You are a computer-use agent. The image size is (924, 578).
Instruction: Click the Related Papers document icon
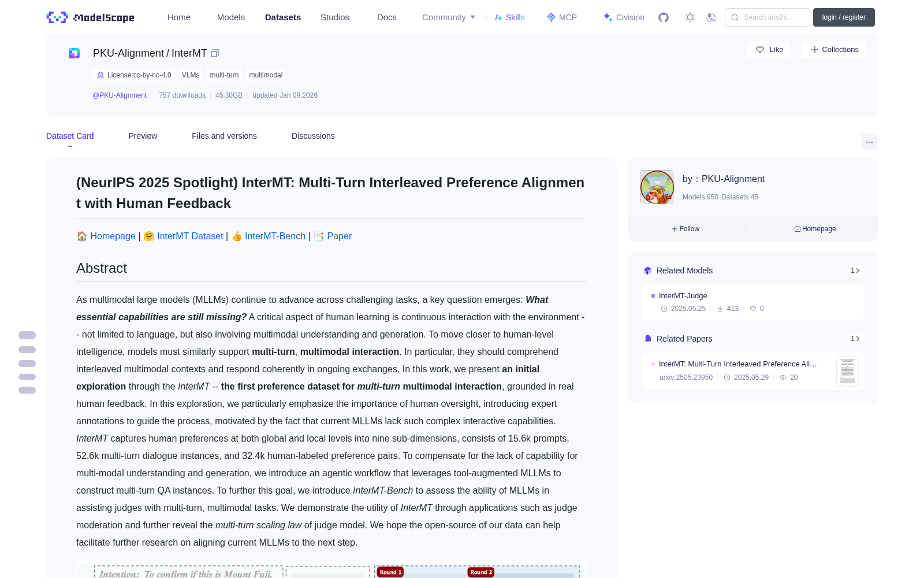pos(648,339)
